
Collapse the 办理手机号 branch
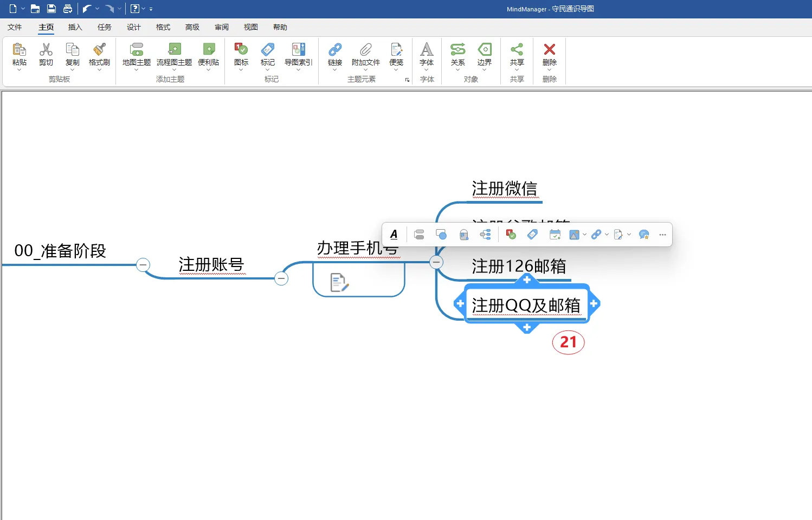pos(436,262)
